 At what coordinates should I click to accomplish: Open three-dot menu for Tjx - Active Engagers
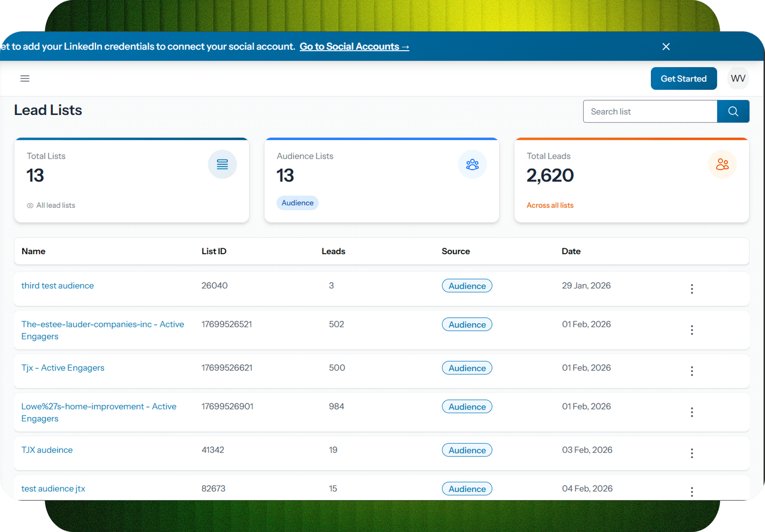tap(692, 371)
